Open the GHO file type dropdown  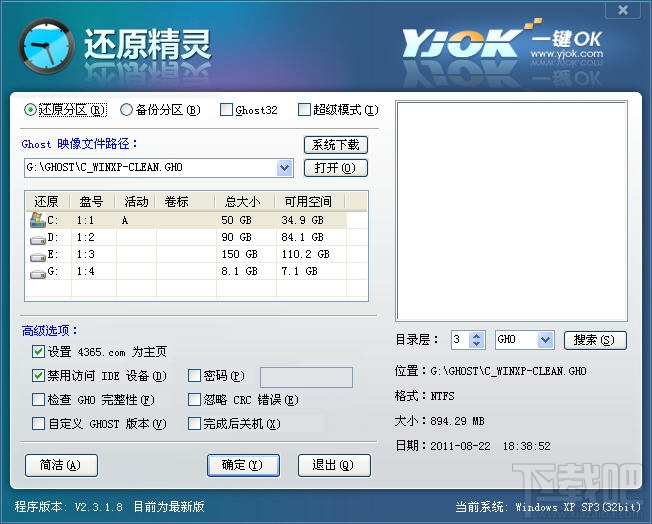pos(545,340)
